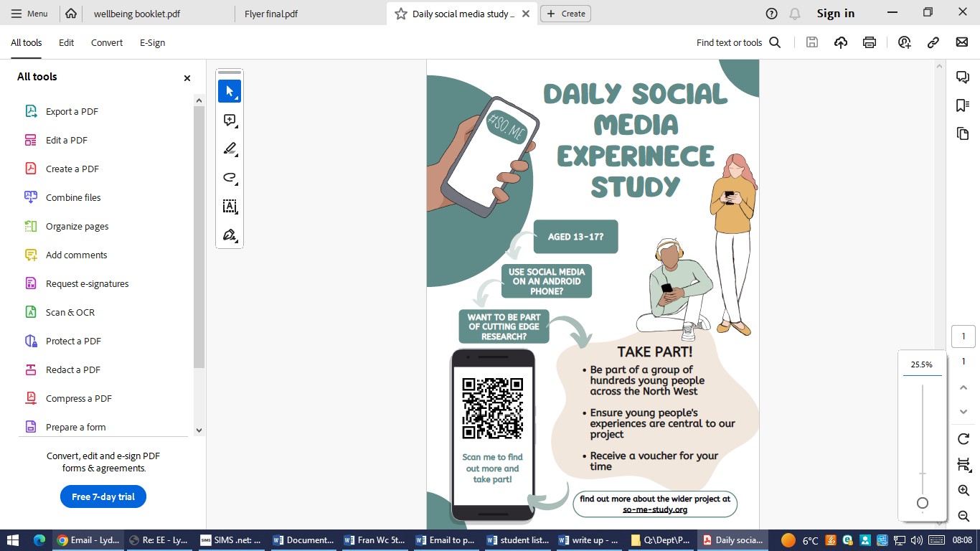980x551 pixels.
Task: Open the E-Sign menu
Action: (152, 43)
